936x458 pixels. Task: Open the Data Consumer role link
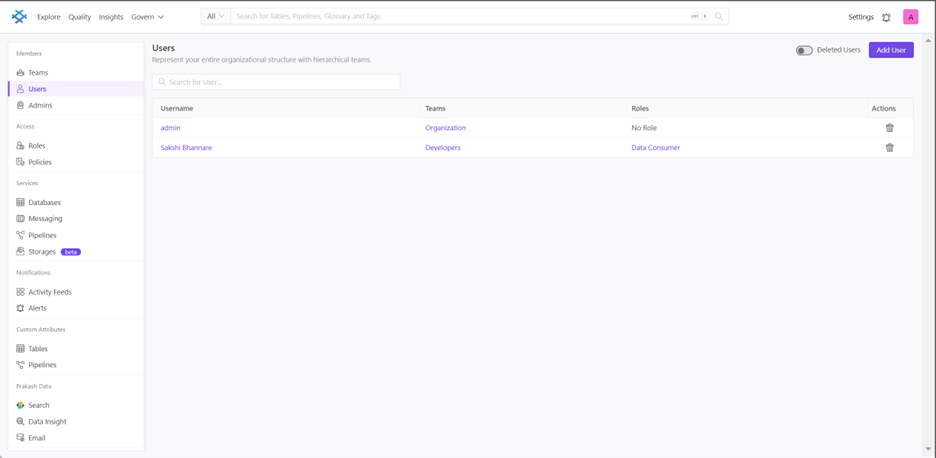[655, 148]
